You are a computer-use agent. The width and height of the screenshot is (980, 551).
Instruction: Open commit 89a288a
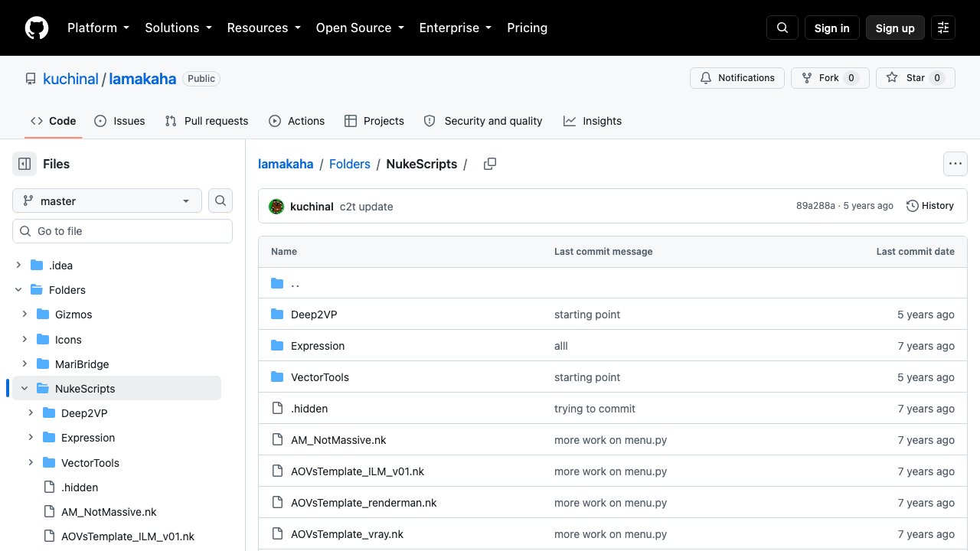click(x=815, y=206)
